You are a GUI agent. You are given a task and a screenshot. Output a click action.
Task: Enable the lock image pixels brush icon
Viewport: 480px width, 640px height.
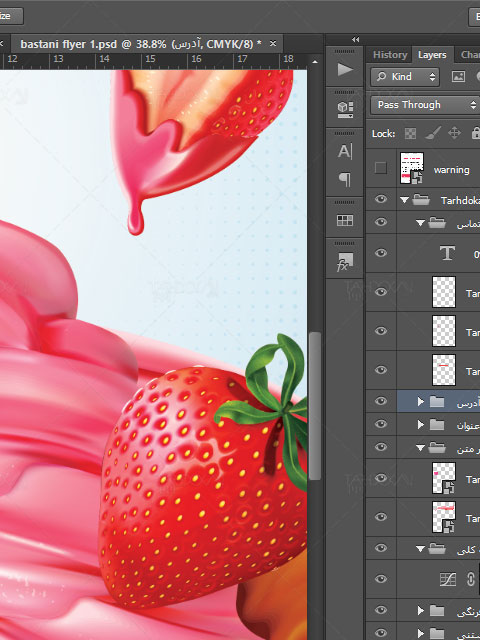pos(433,133)
